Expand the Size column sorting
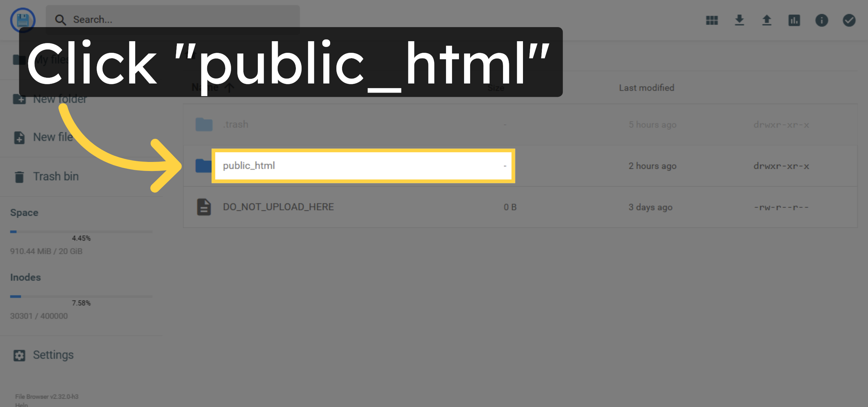Image resolution: width=868 pixels, height=407 pixels. point(495,87)
